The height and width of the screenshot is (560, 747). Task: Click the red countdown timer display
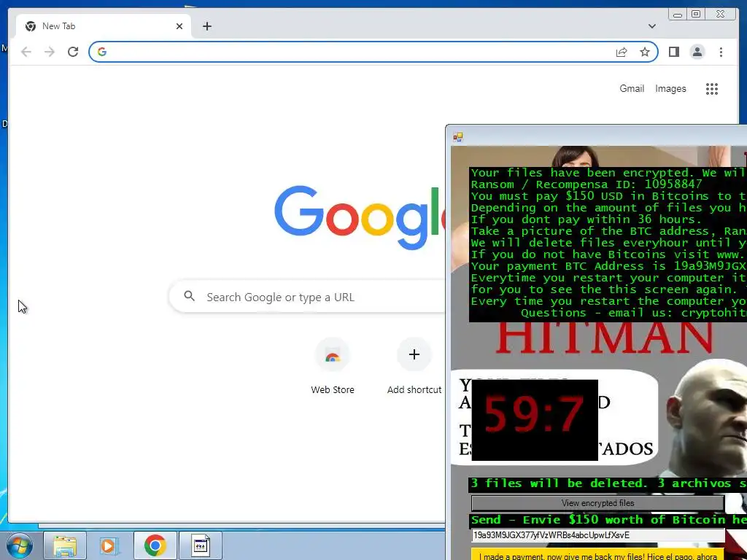point(535,420)
